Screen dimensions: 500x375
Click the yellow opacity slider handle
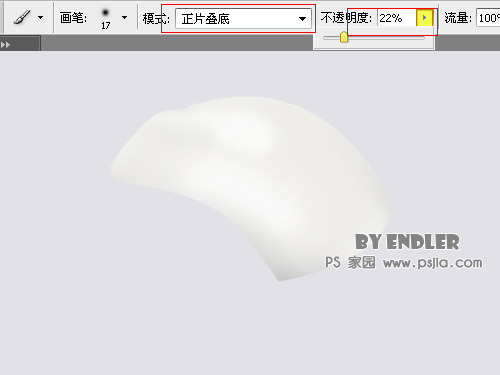click(x=344, y=37)
